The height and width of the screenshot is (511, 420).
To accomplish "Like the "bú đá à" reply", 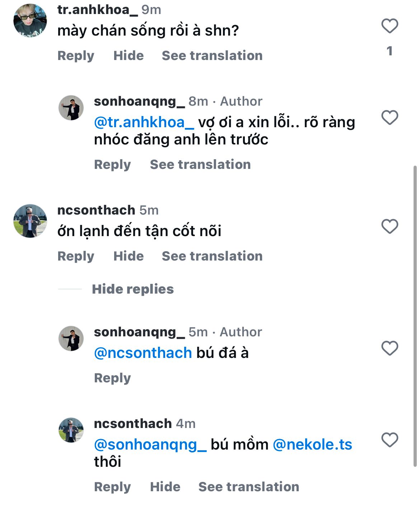I will tap(389, 348).
